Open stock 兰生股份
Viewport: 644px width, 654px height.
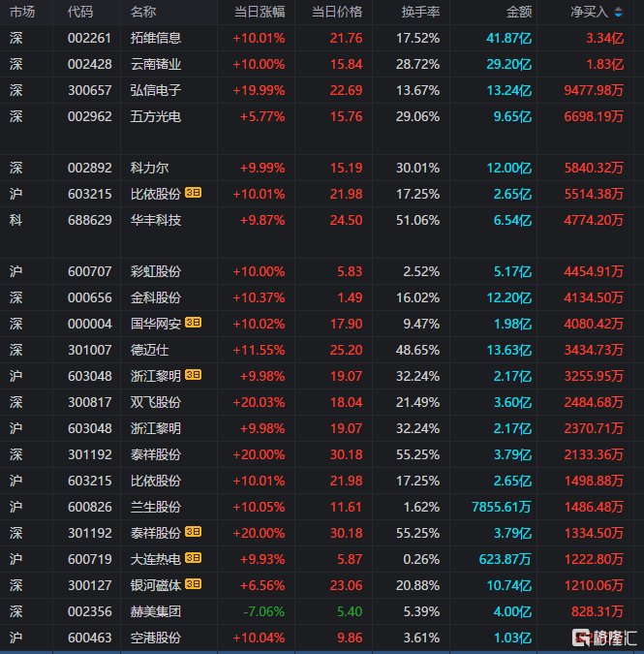pyautogui.click(x=156, y=507)
